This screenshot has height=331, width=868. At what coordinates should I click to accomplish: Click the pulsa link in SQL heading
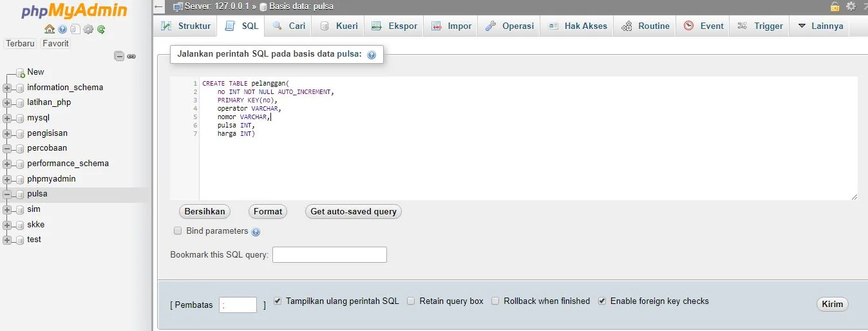point(349,54)
